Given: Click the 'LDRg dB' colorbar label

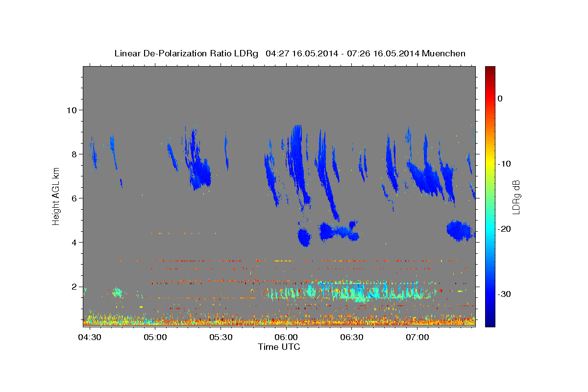Looking at the screenshot, I should (x=515, y=197).
